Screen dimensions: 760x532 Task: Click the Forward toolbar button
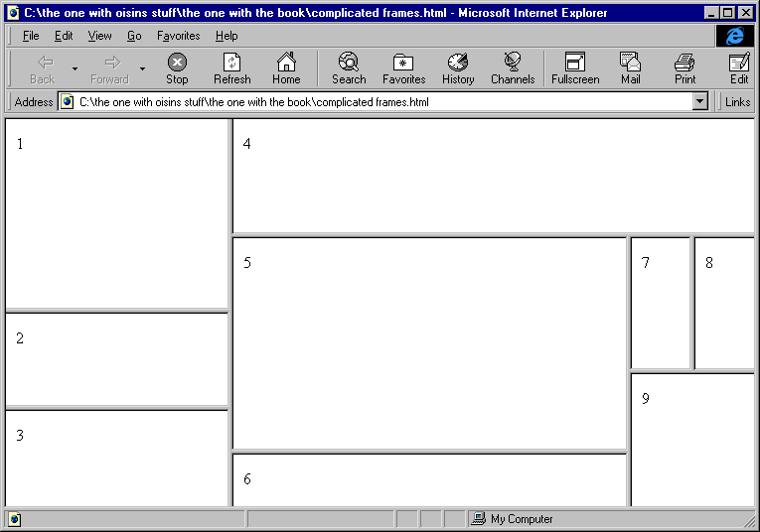(109, 69)
